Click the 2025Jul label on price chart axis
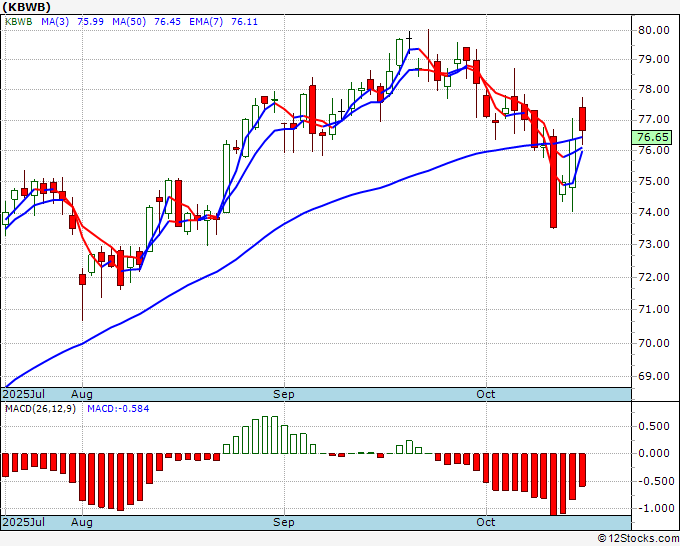 pos(23,394)
